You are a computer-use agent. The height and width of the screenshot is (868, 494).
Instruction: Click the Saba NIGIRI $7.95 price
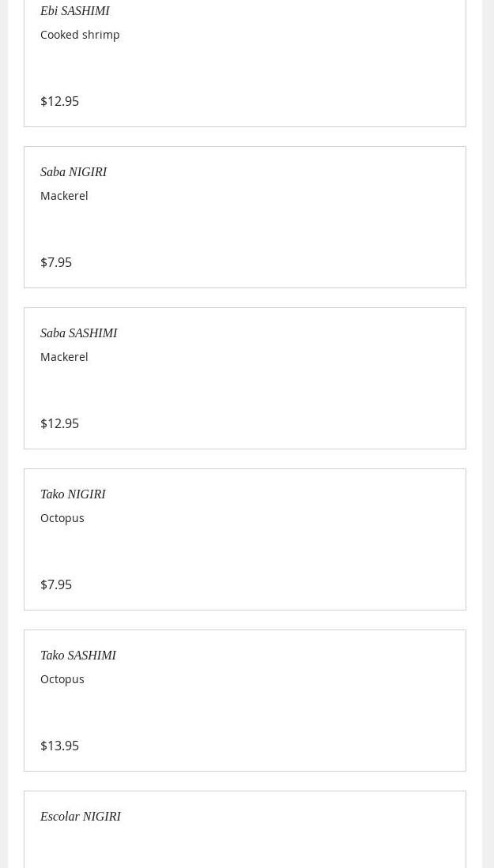[56, 262]
